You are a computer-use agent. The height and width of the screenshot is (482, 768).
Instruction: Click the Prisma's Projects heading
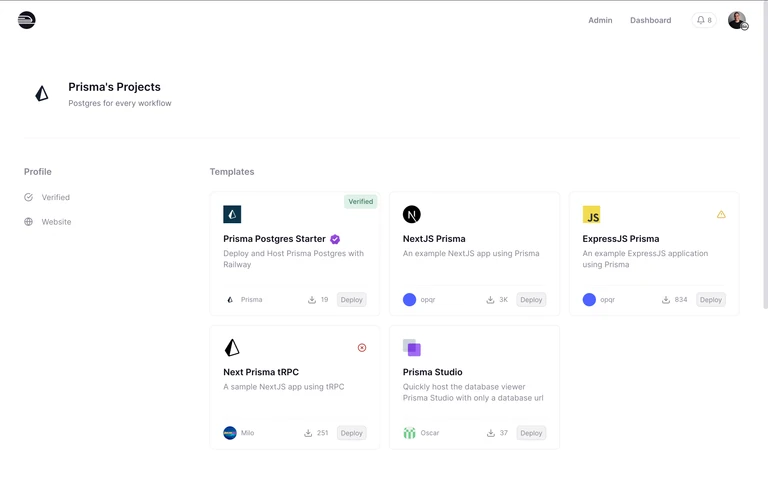point(114,87)
